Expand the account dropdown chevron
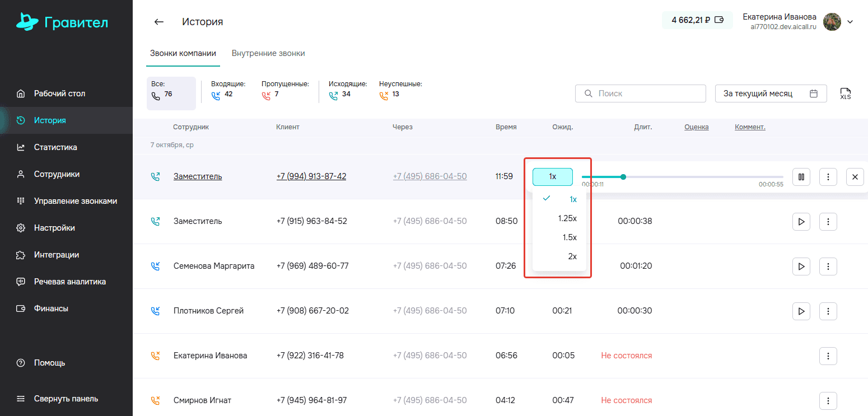 pos(850,22)
